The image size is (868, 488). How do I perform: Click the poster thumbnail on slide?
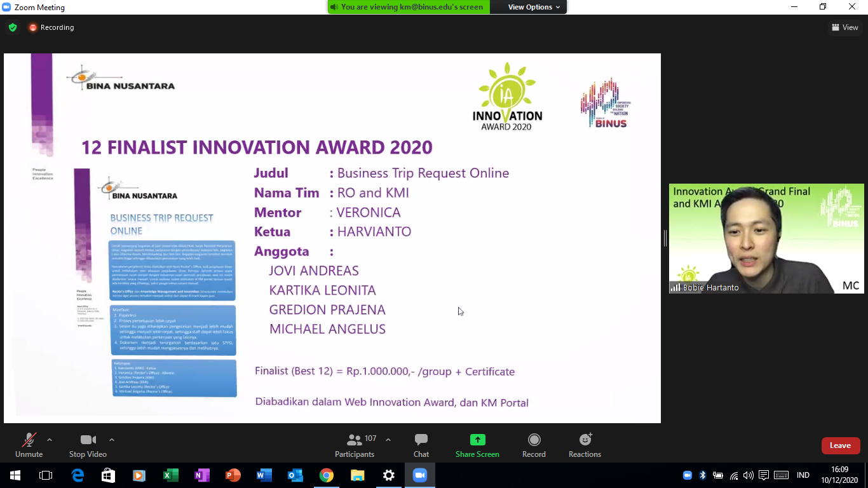(x=156, y=283)
